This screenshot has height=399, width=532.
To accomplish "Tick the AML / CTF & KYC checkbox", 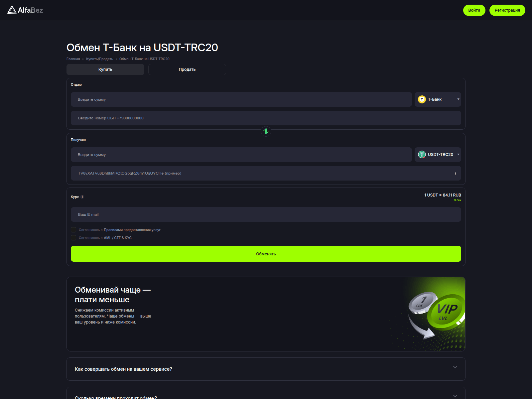I will click(73, 238).
